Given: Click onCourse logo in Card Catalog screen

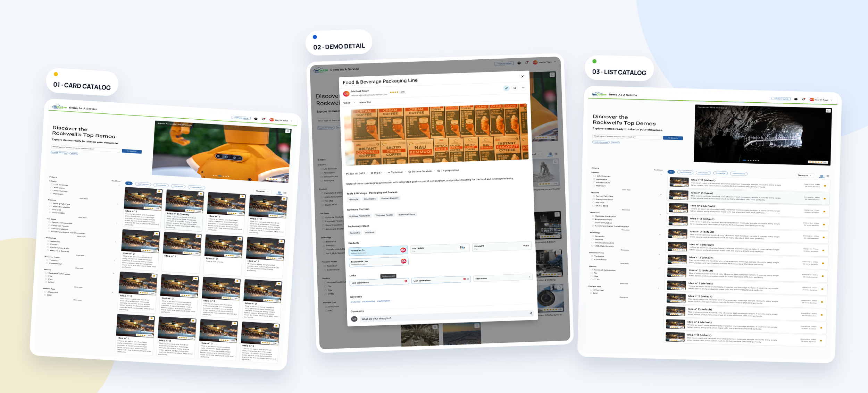Looking at the screenshot, I should [59, 107].
